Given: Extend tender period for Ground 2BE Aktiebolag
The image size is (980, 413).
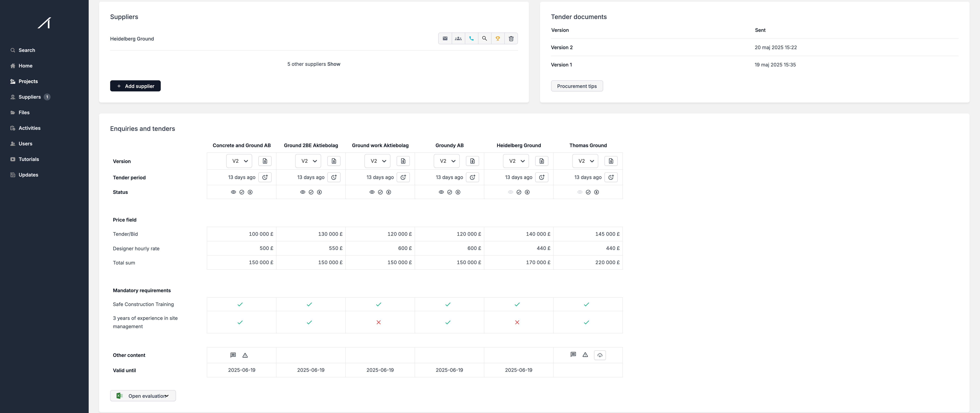Looking at the screenshot, I should coord(334,177).
